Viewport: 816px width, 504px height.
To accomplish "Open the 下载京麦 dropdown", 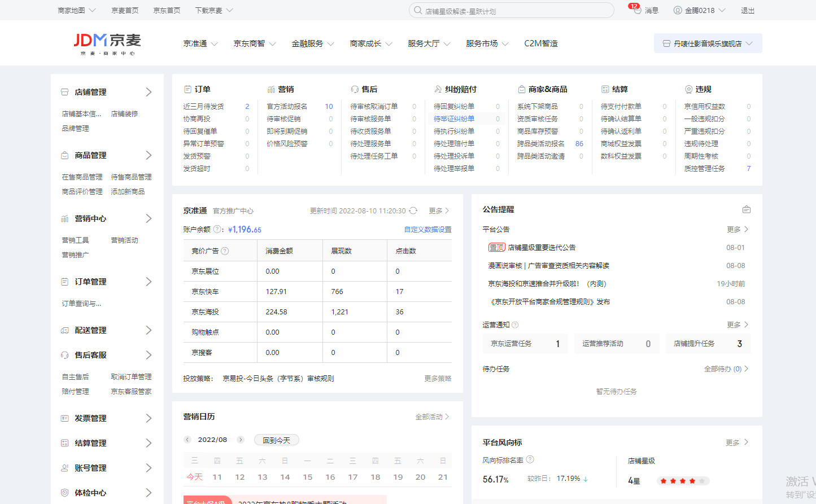I will pos(214,10).
